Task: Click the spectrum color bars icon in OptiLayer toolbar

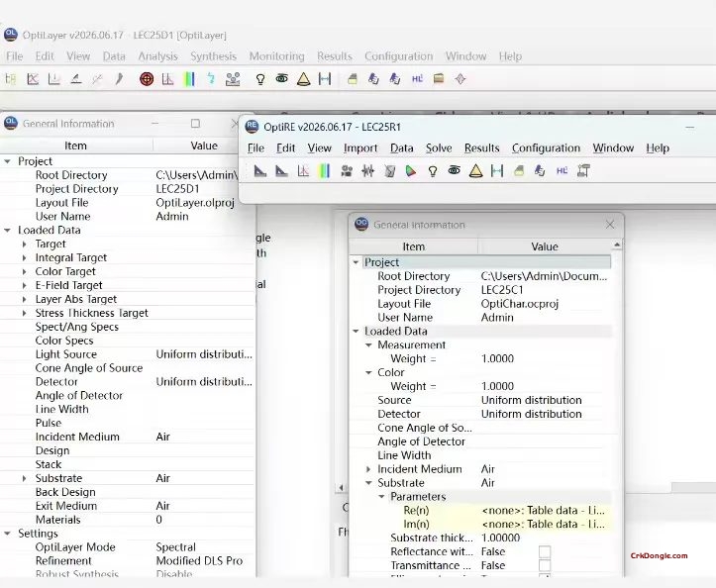Action: [189, 79]
